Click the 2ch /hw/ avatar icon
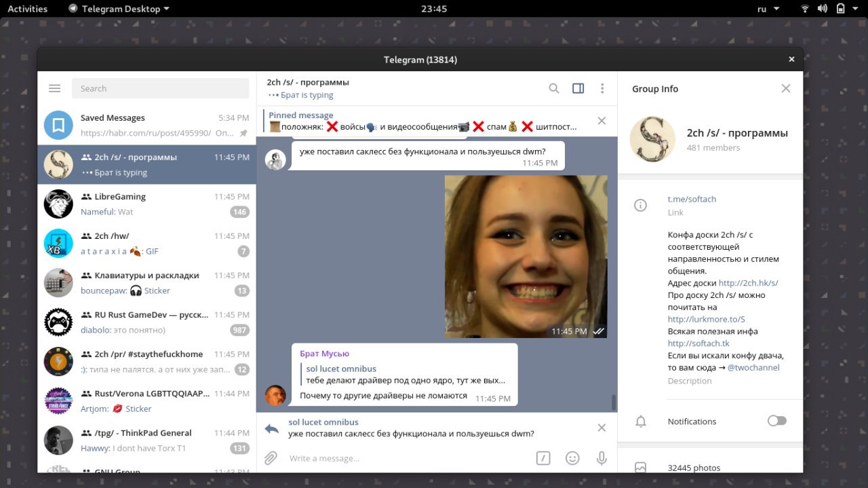This screenshot has height=488, width=868. 58,244
